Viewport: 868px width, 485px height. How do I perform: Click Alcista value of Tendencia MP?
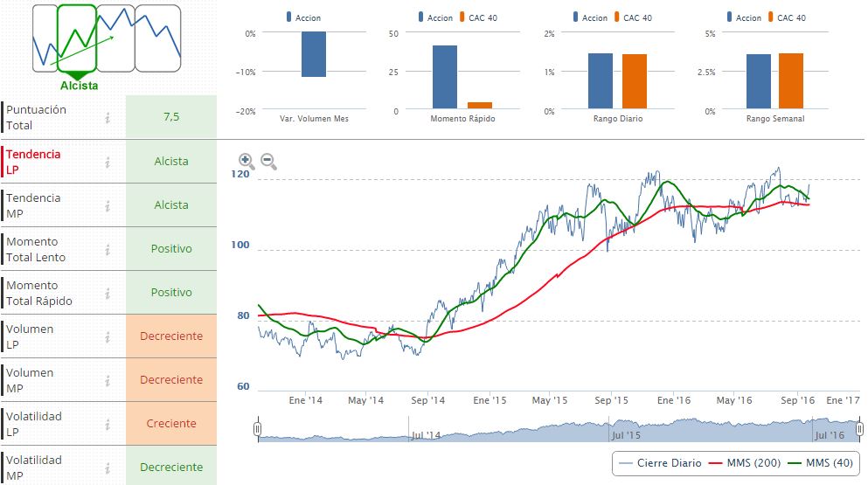click(171, 205)
